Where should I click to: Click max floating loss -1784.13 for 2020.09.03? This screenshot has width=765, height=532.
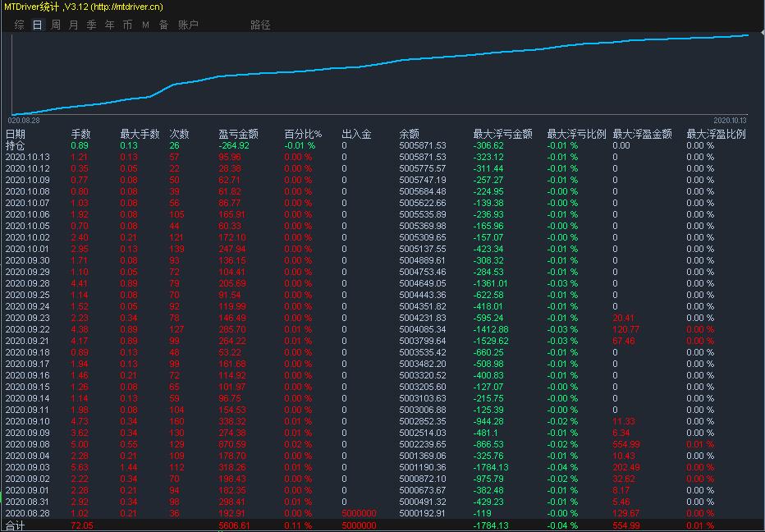click(491, 467)
